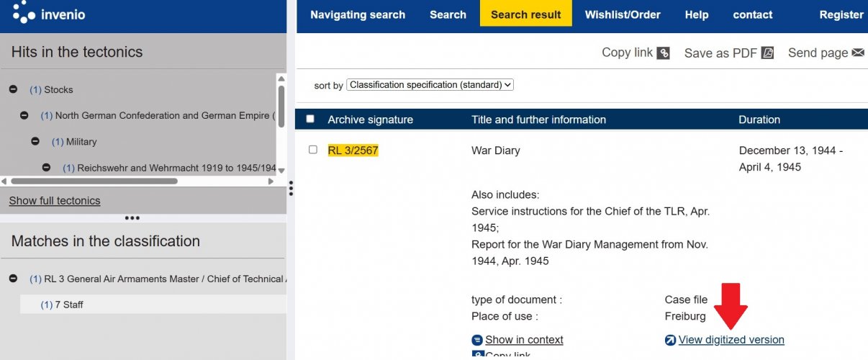
Task: Click the Show in context icon
Action: pyautogui.click(x=477, y=340)
